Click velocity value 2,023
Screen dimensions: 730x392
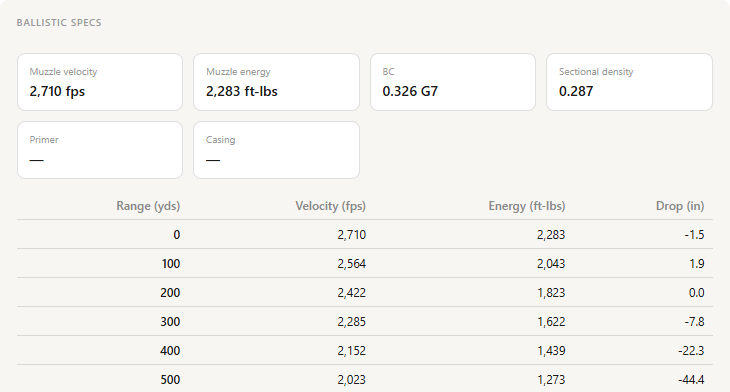point(352,380)
